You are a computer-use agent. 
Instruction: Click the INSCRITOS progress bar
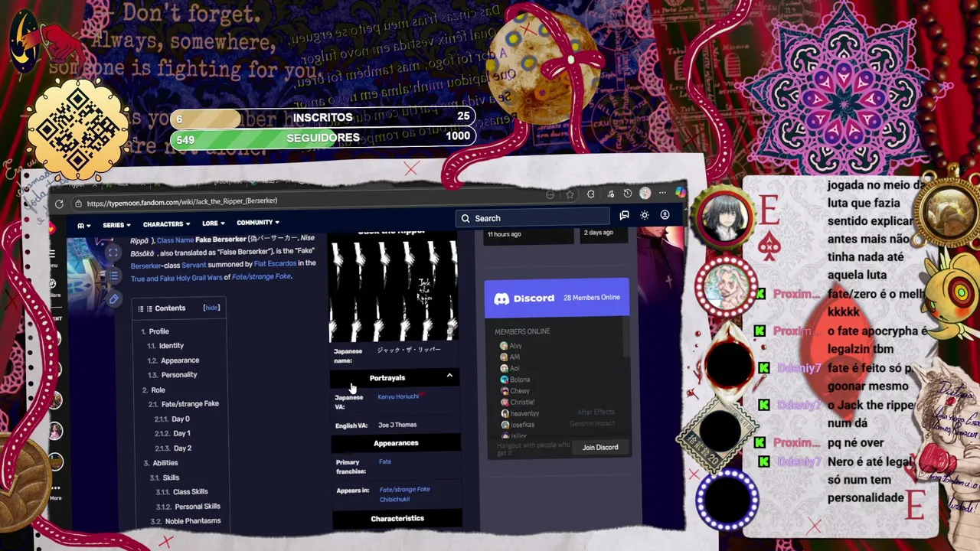[323, 118]
